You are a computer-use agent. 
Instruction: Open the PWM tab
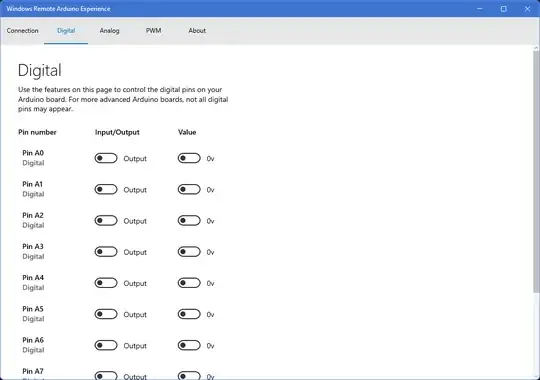[153, 31]
